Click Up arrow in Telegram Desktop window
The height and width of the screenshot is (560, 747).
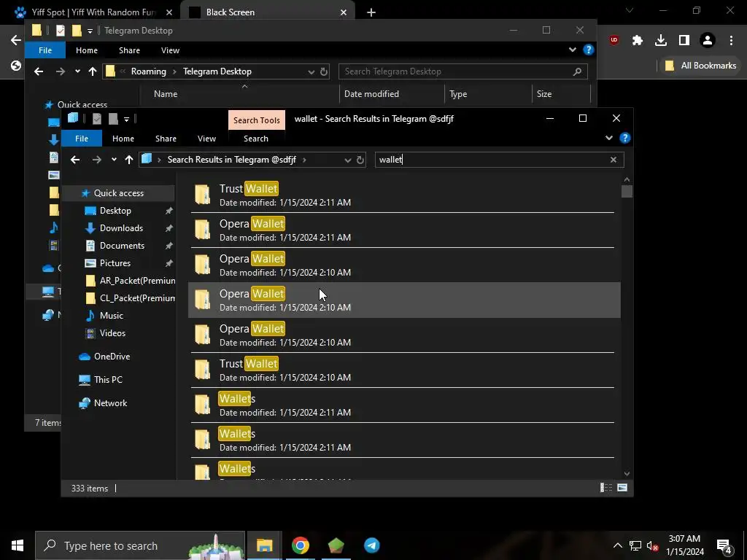pyautogui.click(x=93, y=71)
